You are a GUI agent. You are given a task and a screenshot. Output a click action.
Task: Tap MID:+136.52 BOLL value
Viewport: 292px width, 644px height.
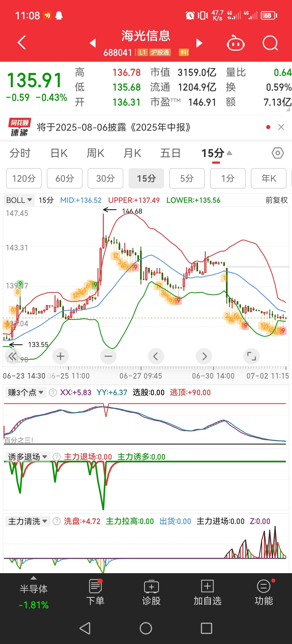pyautogui.click(x=81, y=200)
